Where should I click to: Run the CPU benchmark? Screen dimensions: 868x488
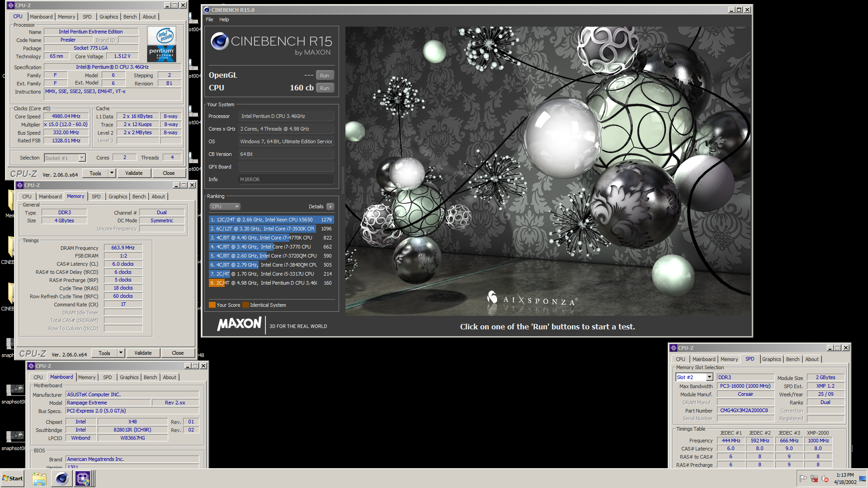click(x=325, y=88)
